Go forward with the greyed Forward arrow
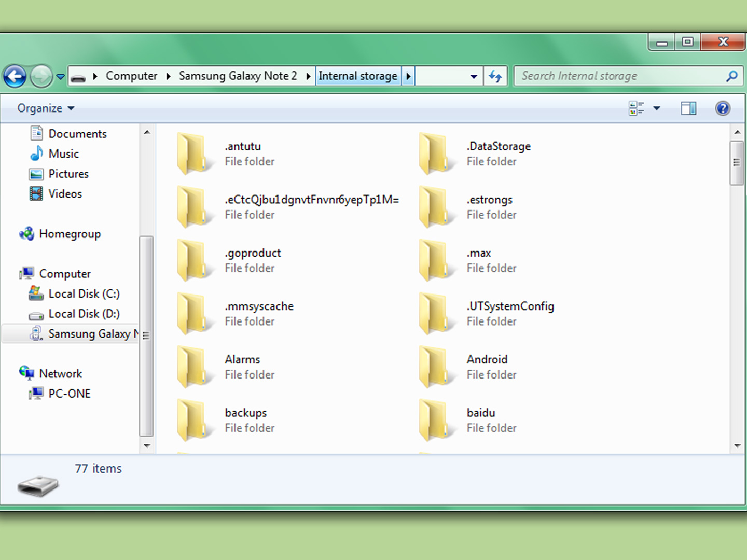This screenshot has width=747, height=560. [x=41, y=77]
